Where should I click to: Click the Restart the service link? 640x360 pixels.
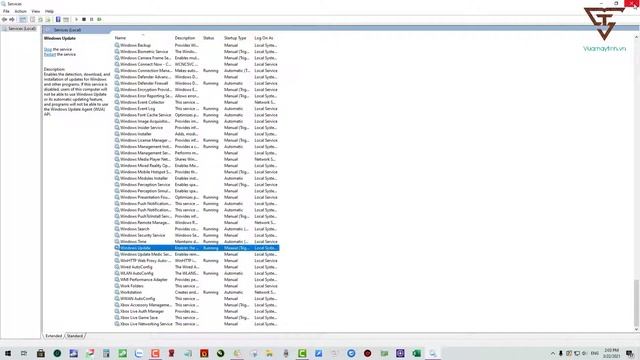pos(49,54)
